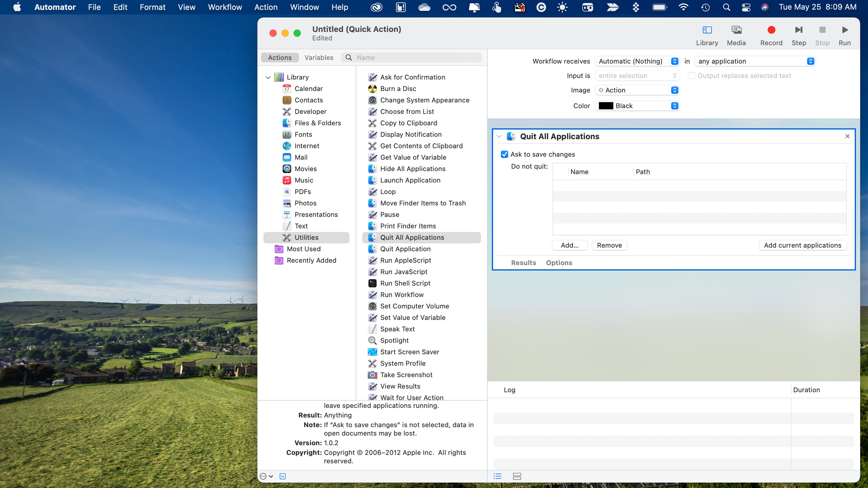The width and height of the screenshot is (868, 488).
Task: Select Recently Added smart folder
Action: click(311, 260)
